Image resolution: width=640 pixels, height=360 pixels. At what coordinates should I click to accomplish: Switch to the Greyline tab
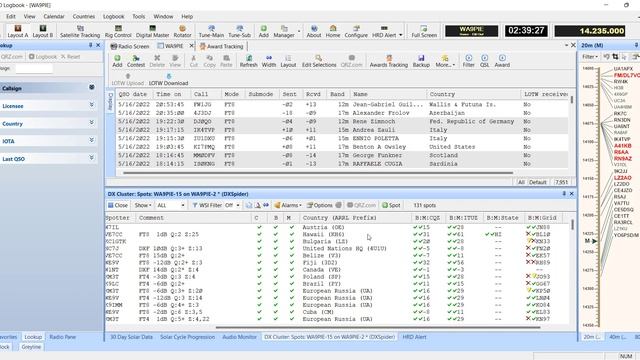coord(31,347)
